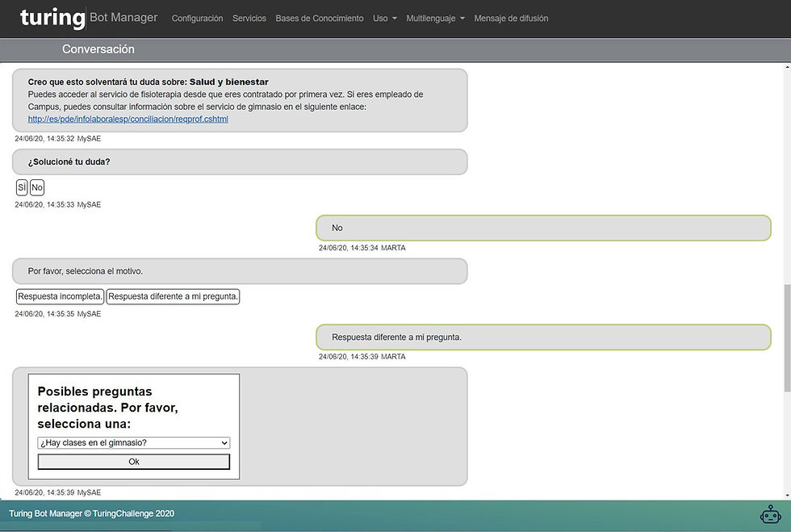791x532 pixels.
Task: Expand the Multilenguaje dropdown menu
Action: coord(435,19)
